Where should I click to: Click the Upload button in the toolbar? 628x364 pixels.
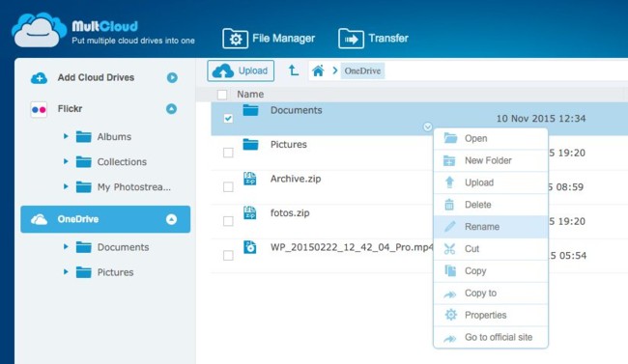tap(241, 70)
